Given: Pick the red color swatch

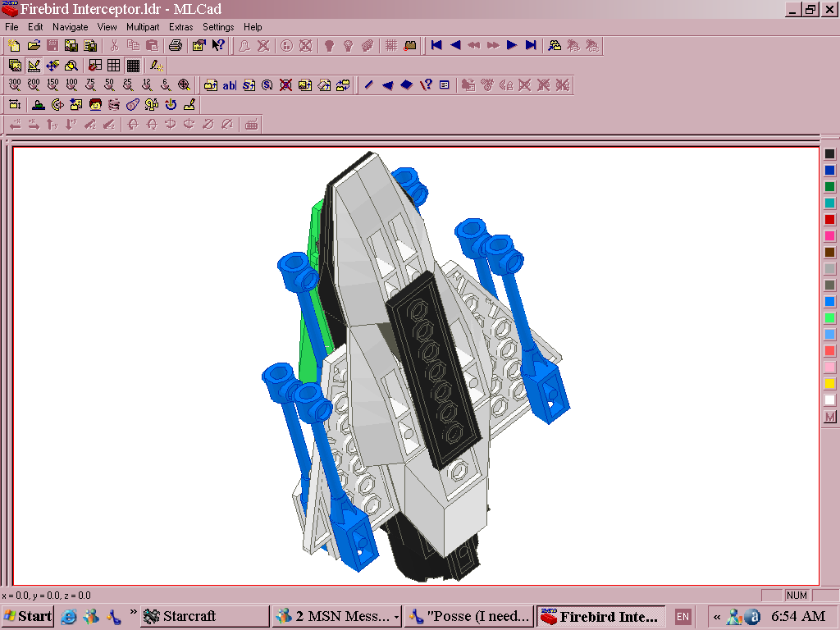Looking at the screenshot, I should (830, 220).
